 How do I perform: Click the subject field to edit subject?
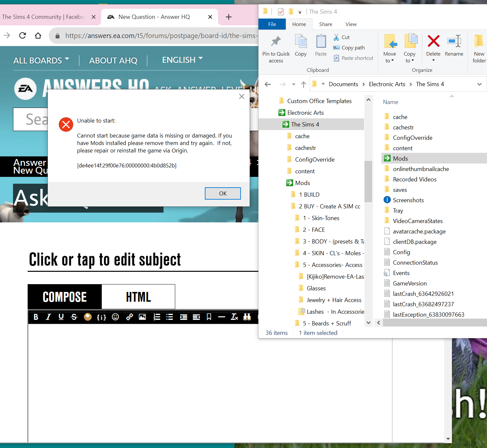pyautogui.click(x=105, y=260)
